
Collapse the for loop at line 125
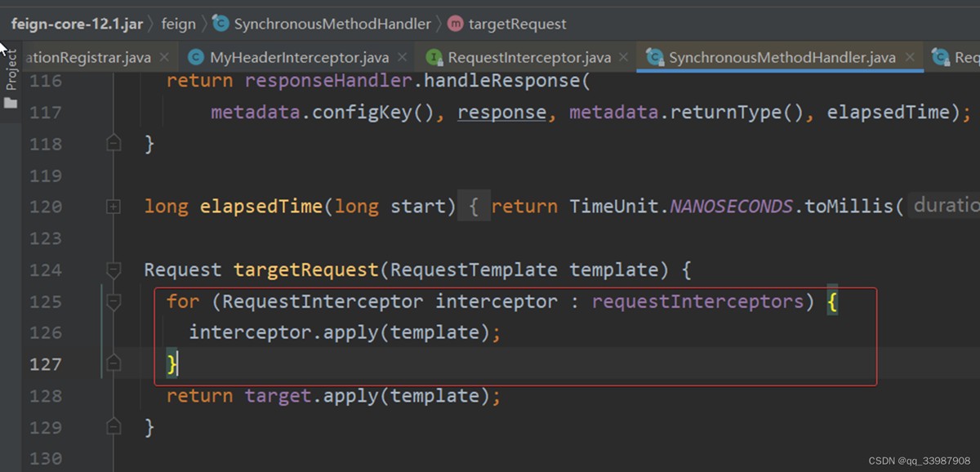[114, 302]
